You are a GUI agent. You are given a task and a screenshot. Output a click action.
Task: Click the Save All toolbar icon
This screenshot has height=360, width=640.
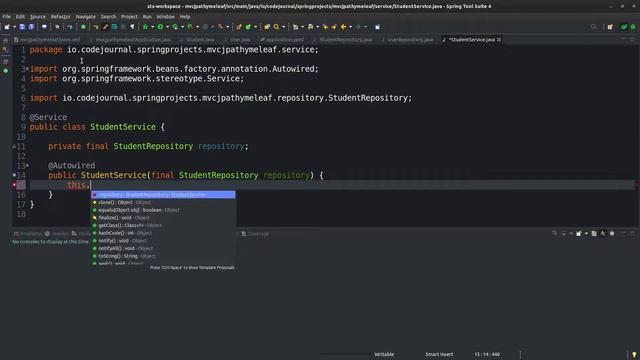coord(31,27)
